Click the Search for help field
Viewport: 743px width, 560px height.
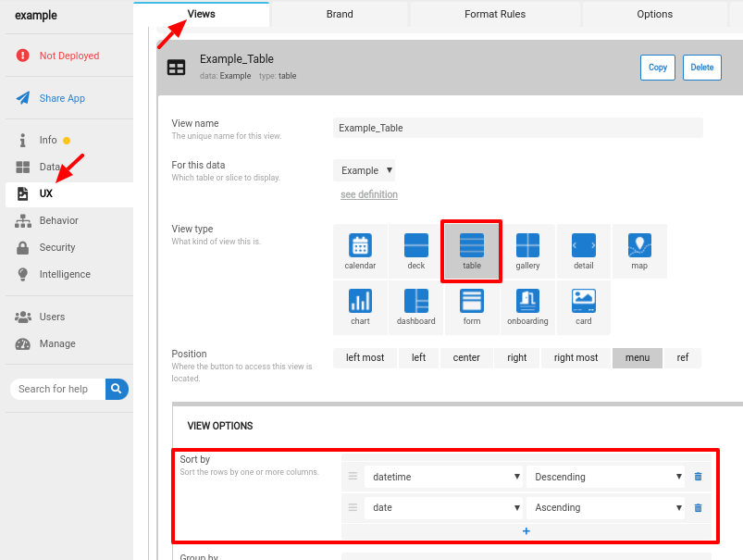tap(57, 389)
